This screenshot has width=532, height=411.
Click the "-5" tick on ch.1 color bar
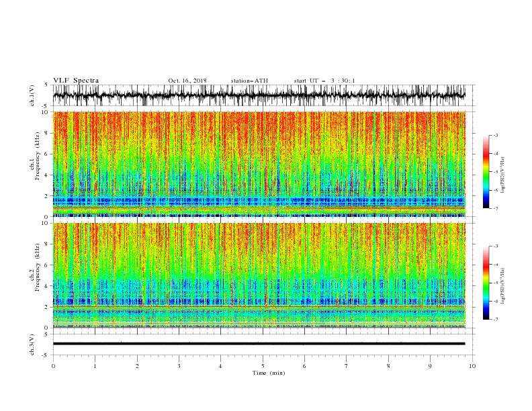pyautogui.click(x=496, y=172)
